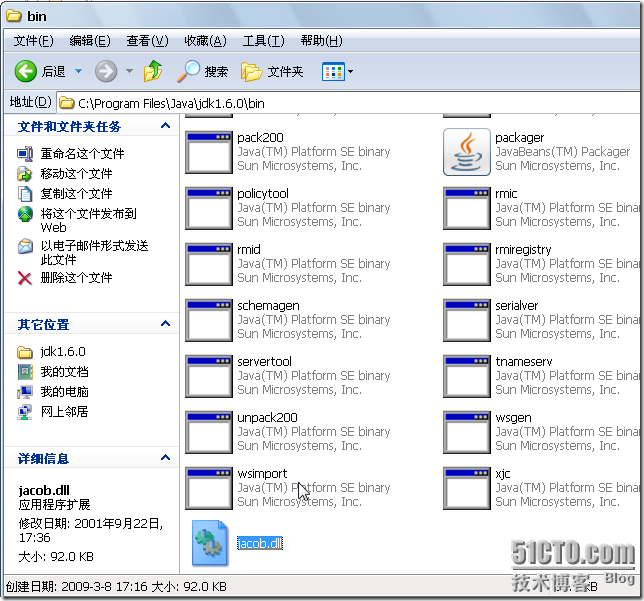This screenshot has height=601, width=644.
Task: Select the unpack200 executable icon
Action: (x=209, y=432)
